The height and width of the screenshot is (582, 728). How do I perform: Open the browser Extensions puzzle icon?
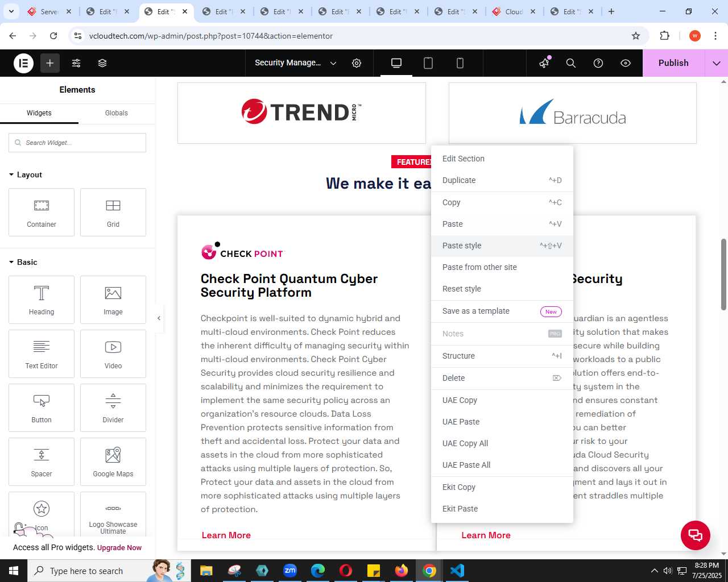[x=664, y=36]
